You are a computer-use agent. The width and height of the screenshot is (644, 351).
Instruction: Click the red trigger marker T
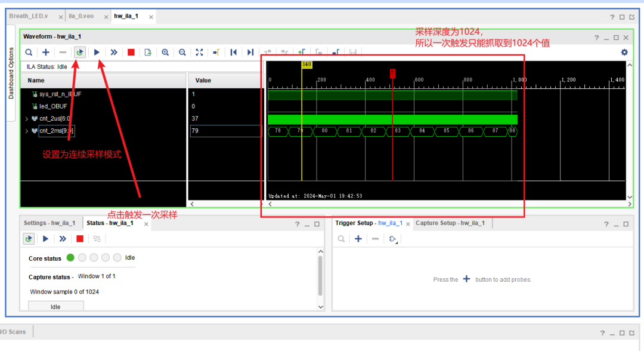click(x=392, y=73)
